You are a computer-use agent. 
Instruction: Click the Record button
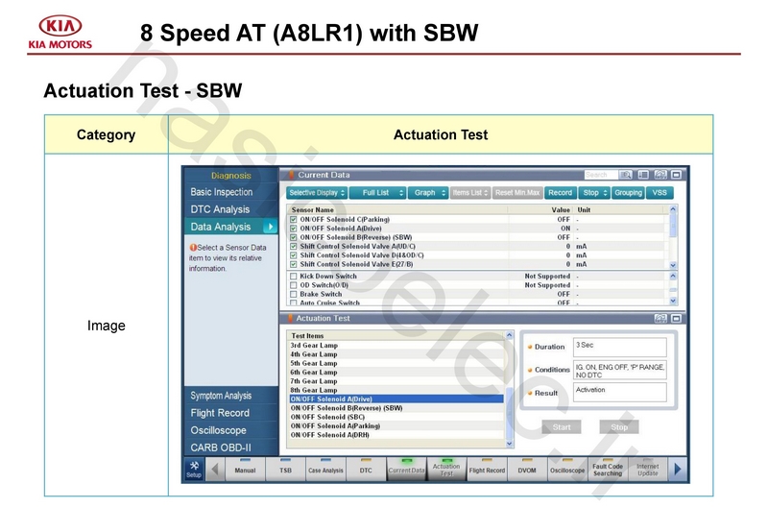pyautogui.click(x=560, y=192)
